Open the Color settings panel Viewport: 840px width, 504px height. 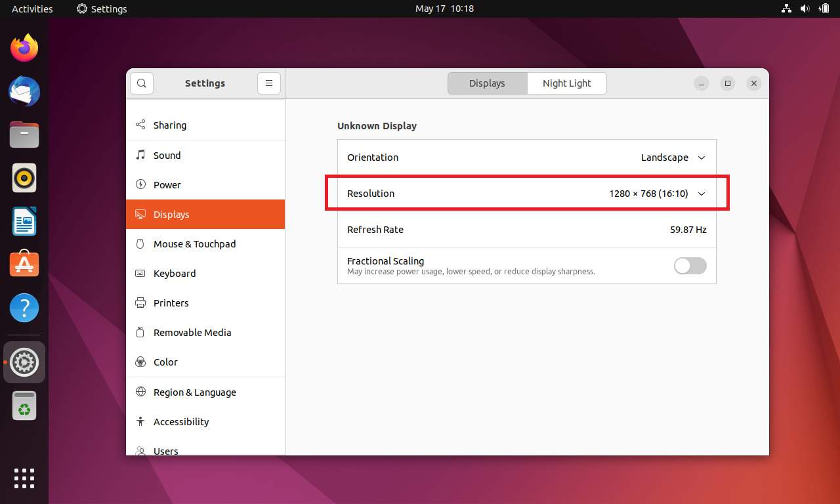click(165, 362)
